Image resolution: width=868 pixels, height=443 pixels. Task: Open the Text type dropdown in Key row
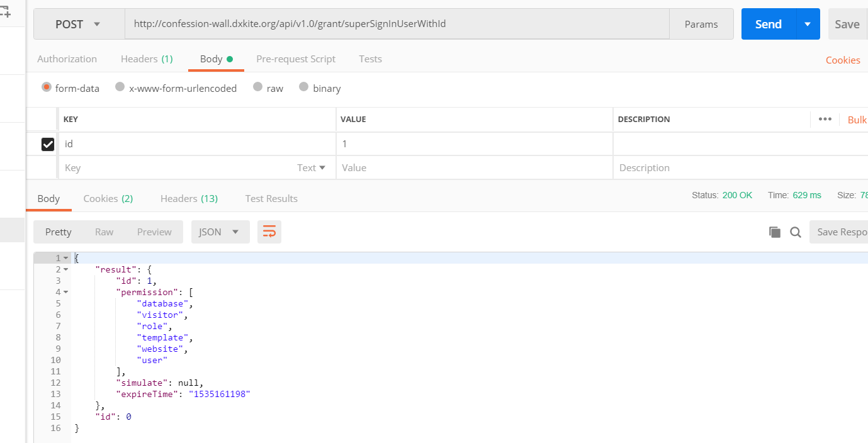click(312, 168)
